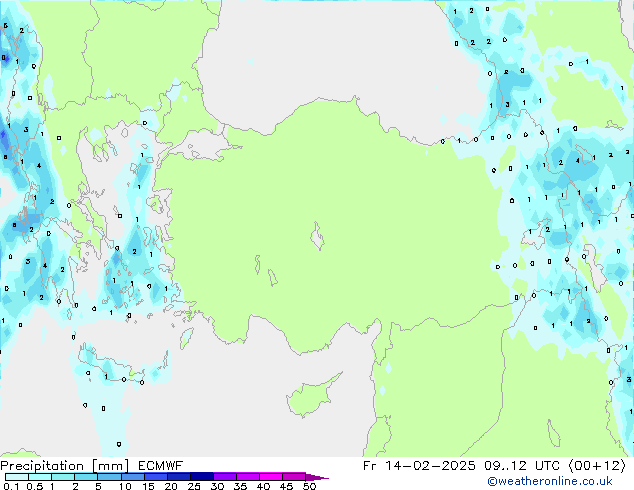Pick the 20–25 mm legend color box
The height and width of the screenshot is (490, 634).
(179, 477)
